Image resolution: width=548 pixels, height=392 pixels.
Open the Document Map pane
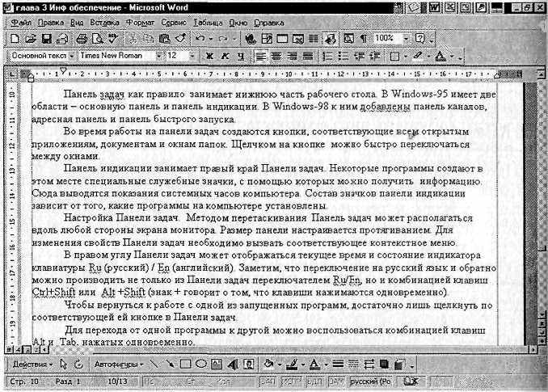348,39
